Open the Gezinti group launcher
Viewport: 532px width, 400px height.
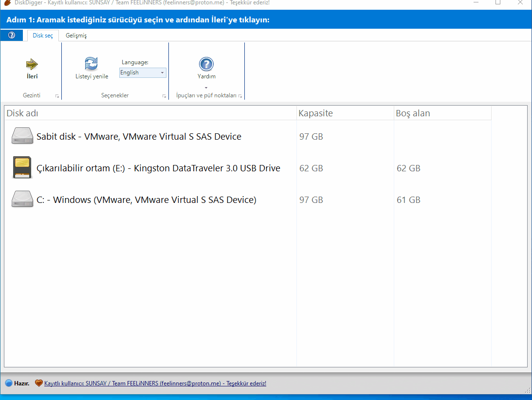coord(57,96)
